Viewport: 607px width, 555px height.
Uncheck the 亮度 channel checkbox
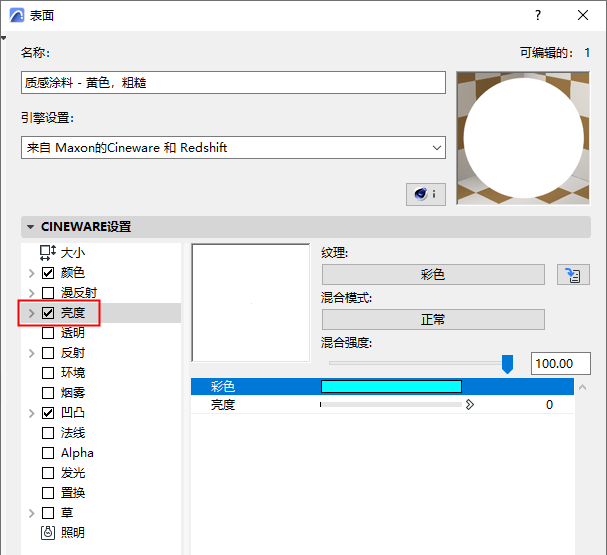coord(48,313)
